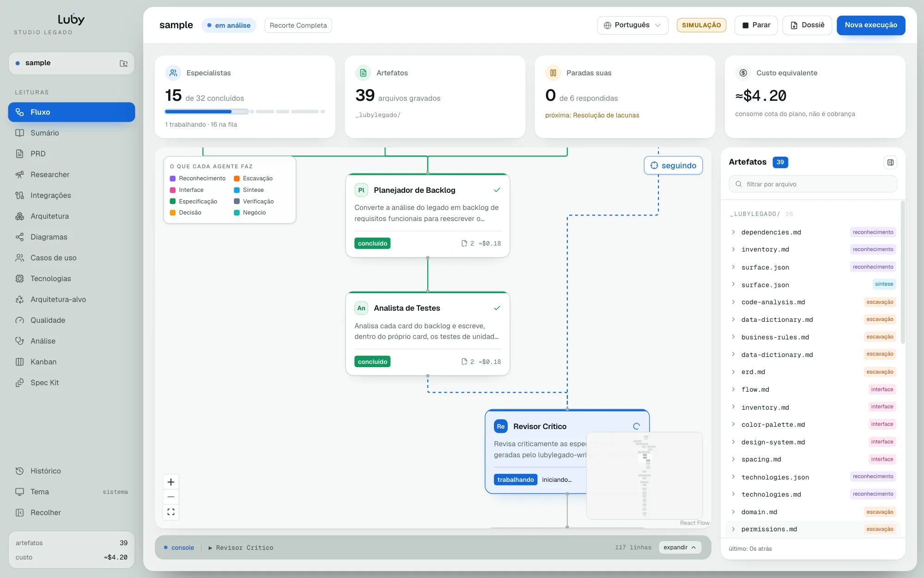Click the Escavação orange legend swatch
924x578 pixels.
(x=237, y=178)
